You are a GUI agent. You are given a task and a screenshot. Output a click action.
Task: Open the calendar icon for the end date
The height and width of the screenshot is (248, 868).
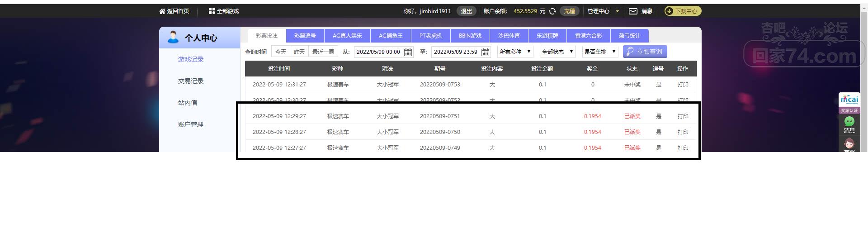[485, 52]
